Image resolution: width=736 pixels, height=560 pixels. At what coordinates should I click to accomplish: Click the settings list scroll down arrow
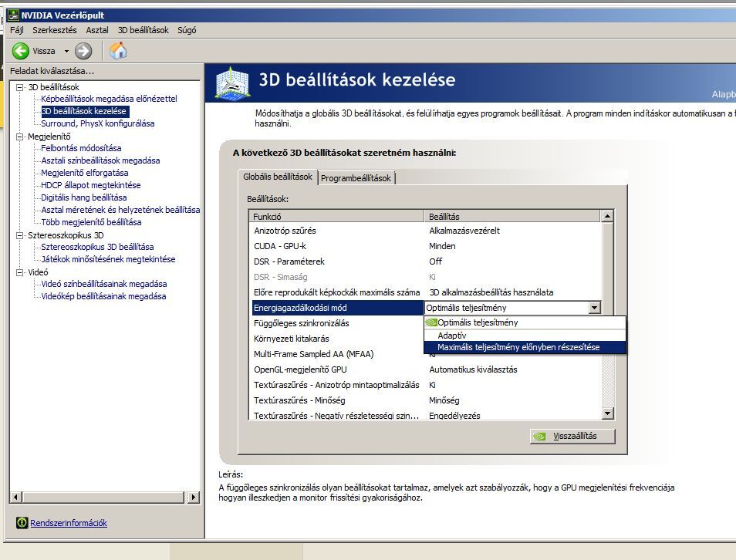coord(607,413)
